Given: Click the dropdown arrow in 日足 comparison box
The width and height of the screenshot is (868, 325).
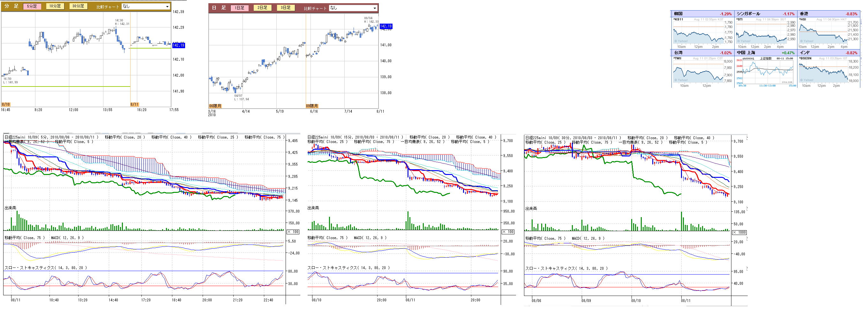Looking at the screenshot, I should click(x=375, y=8).
